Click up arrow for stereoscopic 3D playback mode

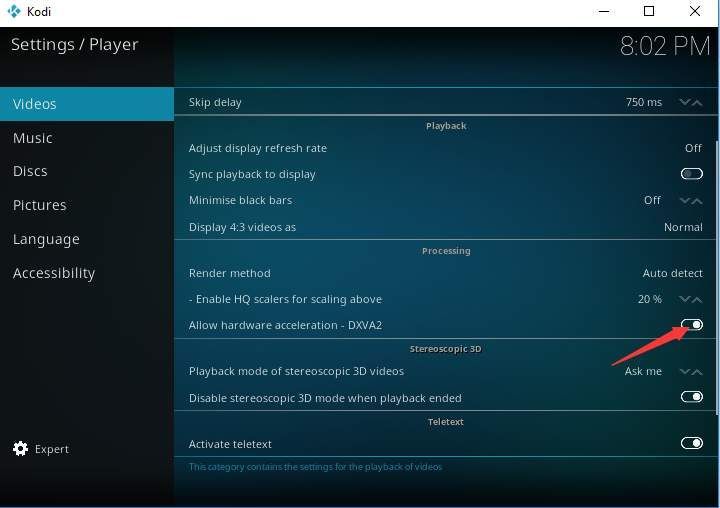pos(697,371)
